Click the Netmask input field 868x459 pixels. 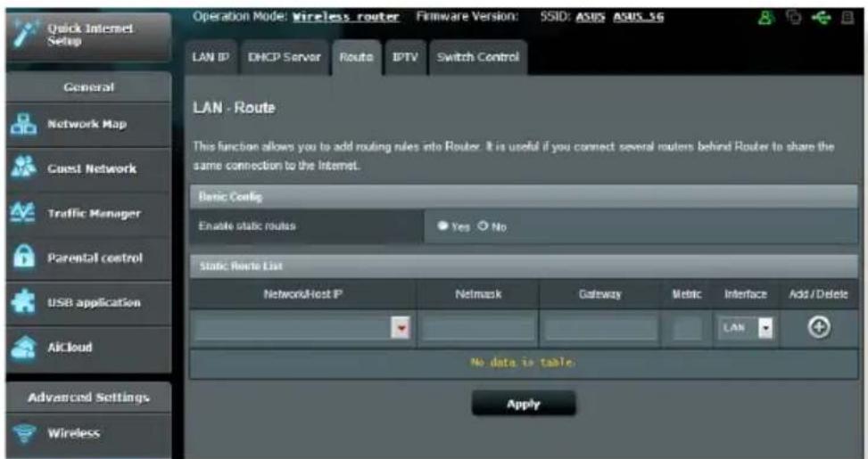pyautogui.click(x=478, y=329)
